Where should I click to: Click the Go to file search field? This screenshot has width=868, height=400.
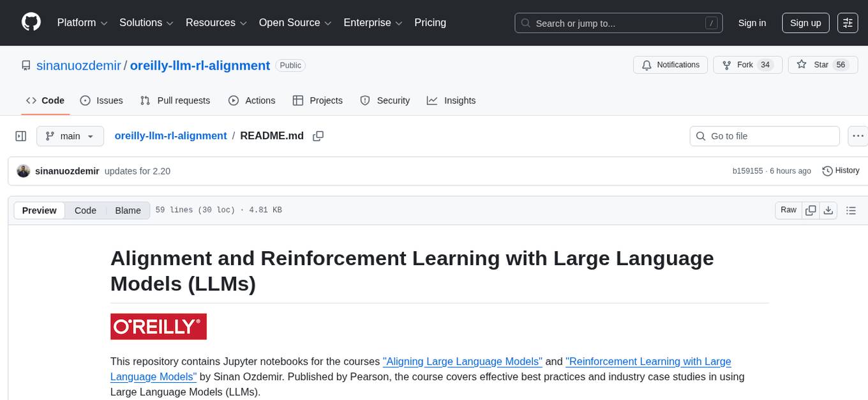point(764,135)
